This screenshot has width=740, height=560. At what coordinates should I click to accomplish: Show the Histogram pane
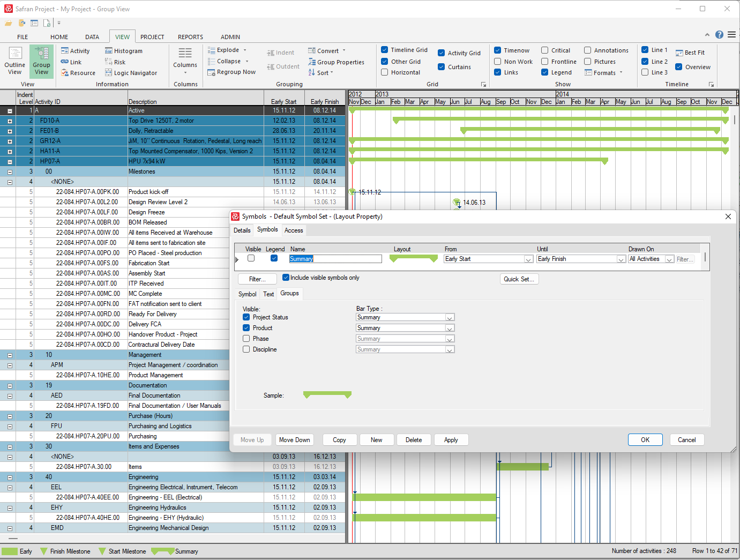coord(124,51)
